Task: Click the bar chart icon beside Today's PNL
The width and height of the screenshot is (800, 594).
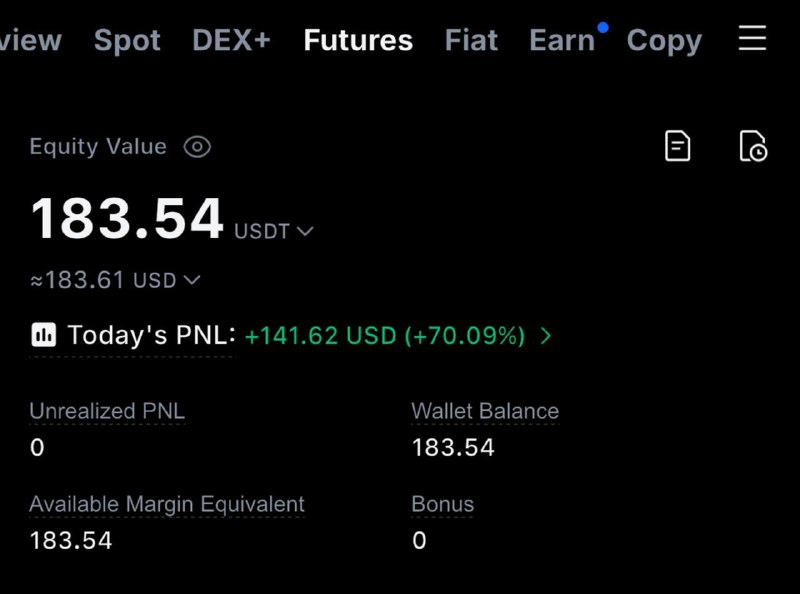Action: click(x=43, y=335)
